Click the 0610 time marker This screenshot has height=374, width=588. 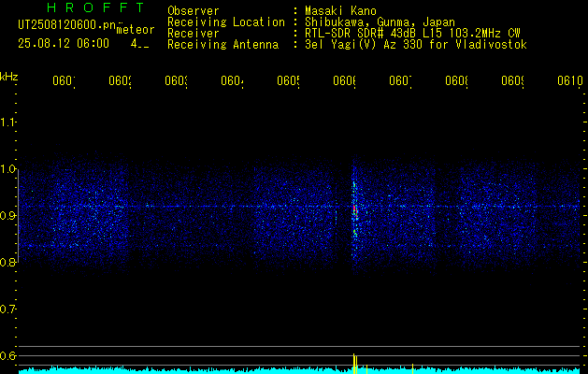point(570,81)
